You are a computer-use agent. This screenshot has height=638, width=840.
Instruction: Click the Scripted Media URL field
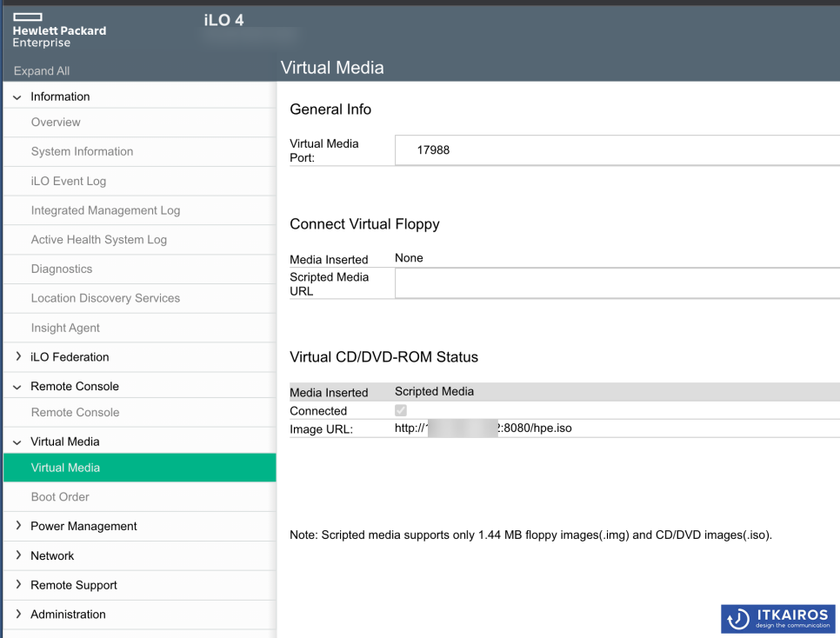pos(617,282)
